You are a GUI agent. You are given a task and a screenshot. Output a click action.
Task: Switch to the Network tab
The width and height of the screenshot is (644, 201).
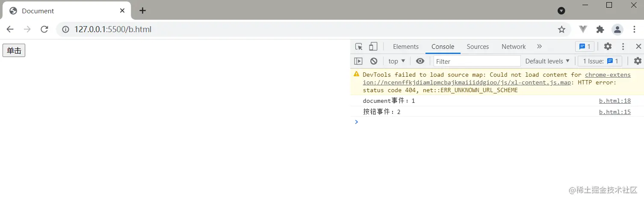click(514, 47)
